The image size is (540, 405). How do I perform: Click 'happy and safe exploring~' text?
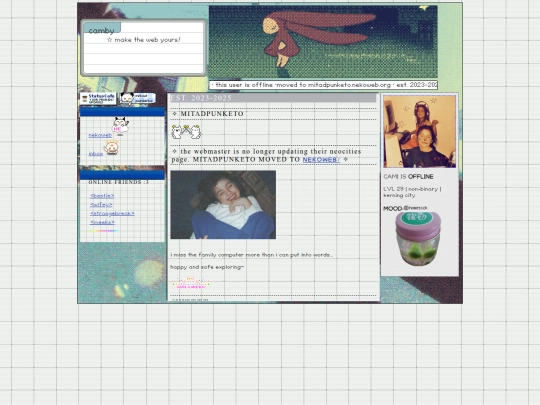click(207, 267)
